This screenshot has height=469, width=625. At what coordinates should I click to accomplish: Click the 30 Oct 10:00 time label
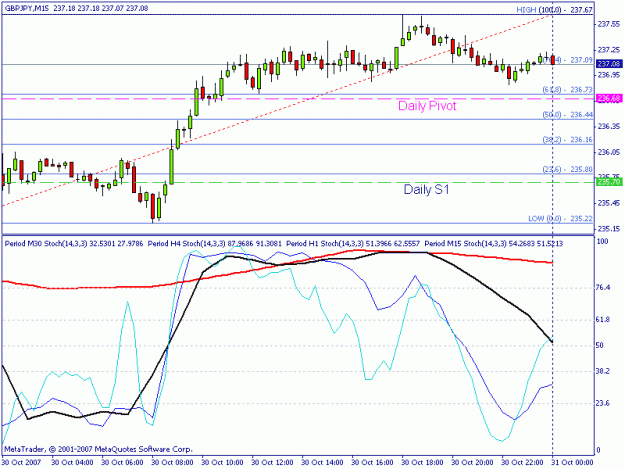(222, 463)
